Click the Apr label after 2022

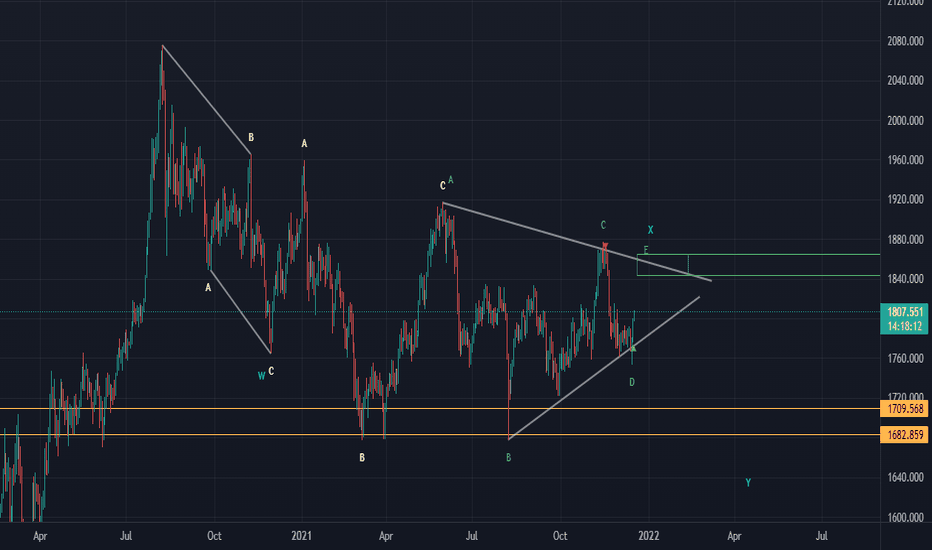point(734,536)
